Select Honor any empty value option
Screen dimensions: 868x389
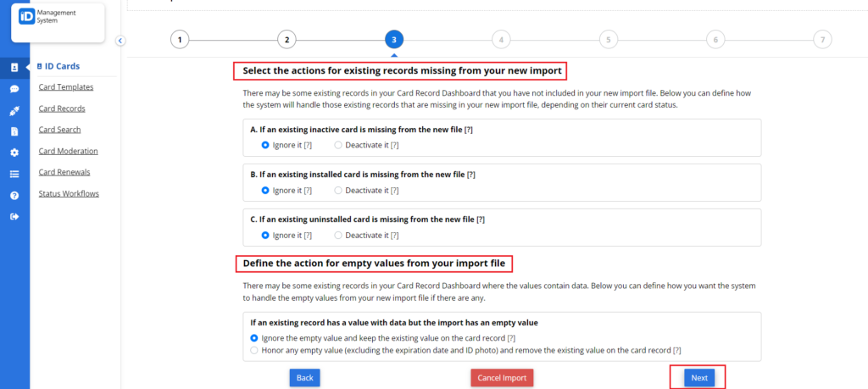pos(254,350)
